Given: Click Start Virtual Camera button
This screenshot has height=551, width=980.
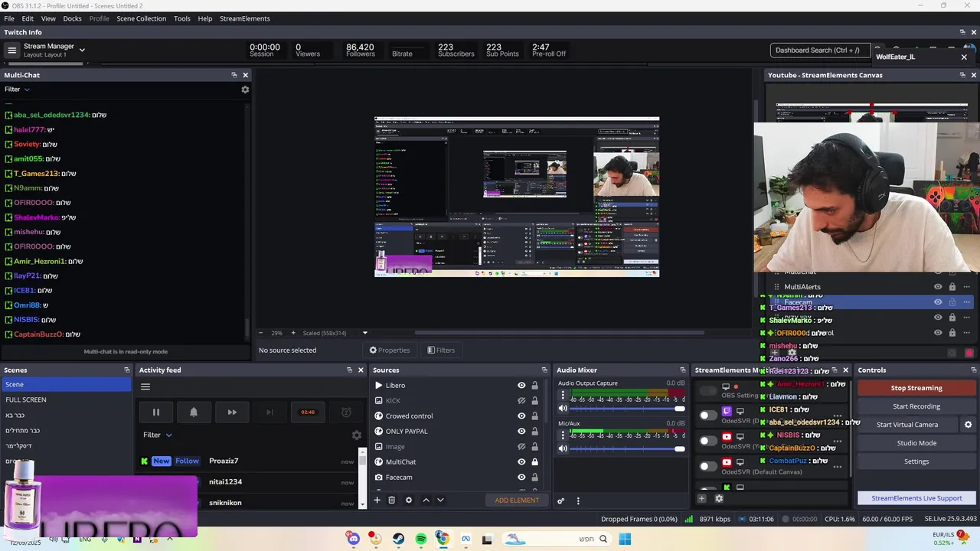Looking at the screenshot, I should (907, 425).
